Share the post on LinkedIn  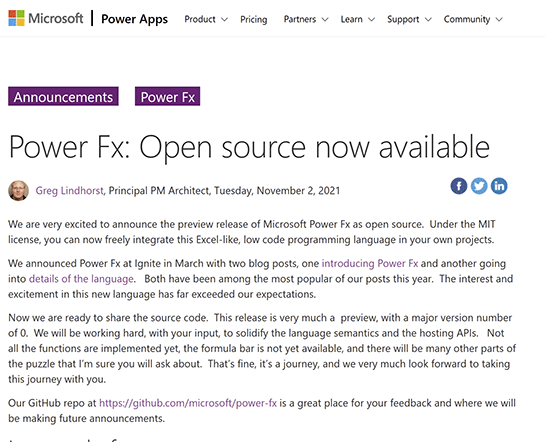click(x=499, y=186)
